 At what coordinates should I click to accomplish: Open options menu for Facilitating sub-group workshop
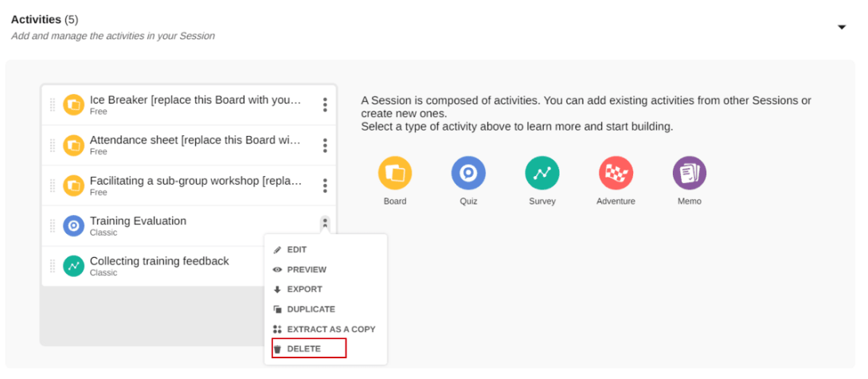coord(325,186)
